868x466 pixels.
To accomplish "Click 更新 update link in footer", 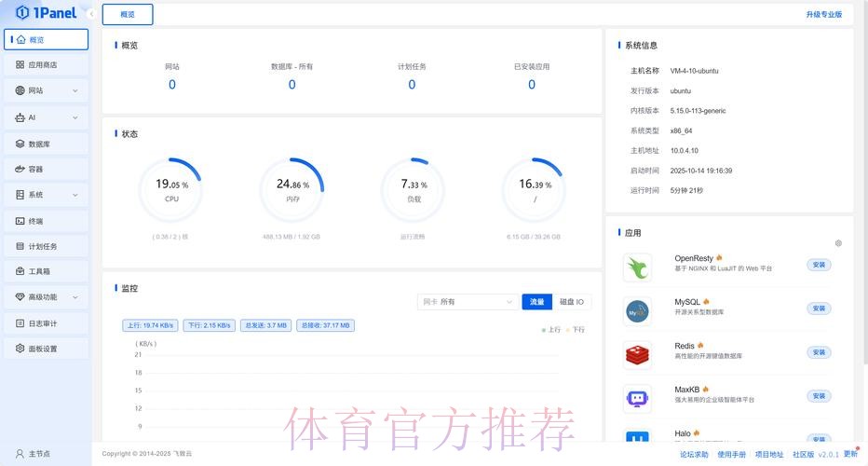I will click(851, 454).
